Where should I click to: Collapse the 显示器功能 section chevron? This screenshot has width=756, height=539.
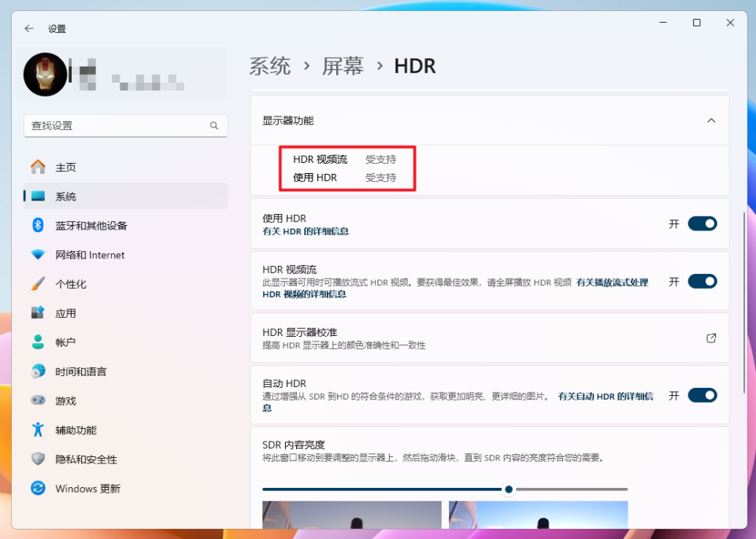pos(711,120)
